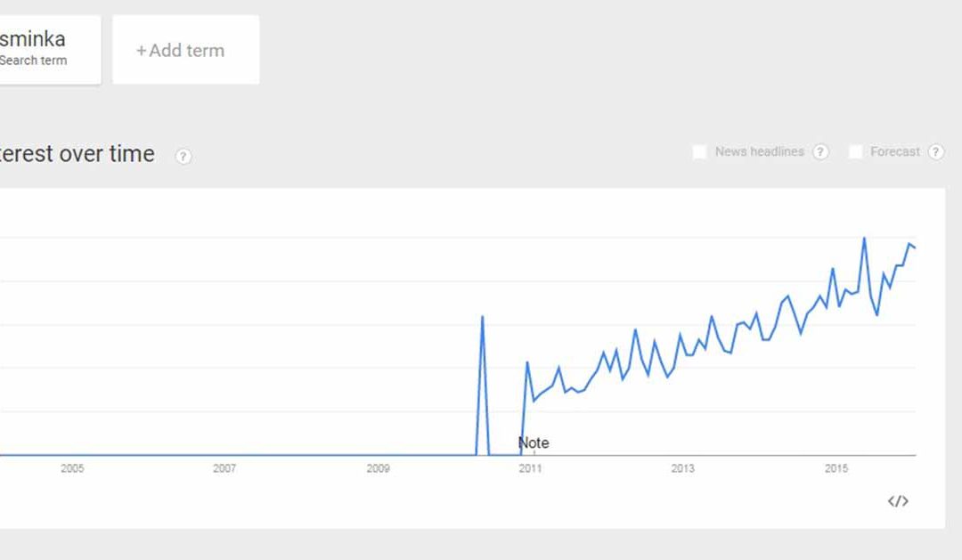Click the highest peak of the trend line
Image resolution: width=962 pixels, height=560 pixels.
tap(864, 238)
